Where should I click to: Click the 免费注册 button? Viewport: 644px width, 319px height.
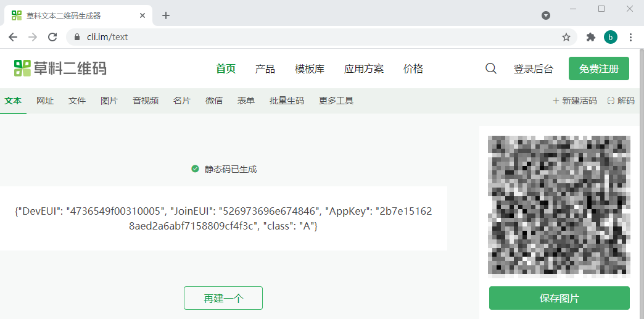[598, 68]
